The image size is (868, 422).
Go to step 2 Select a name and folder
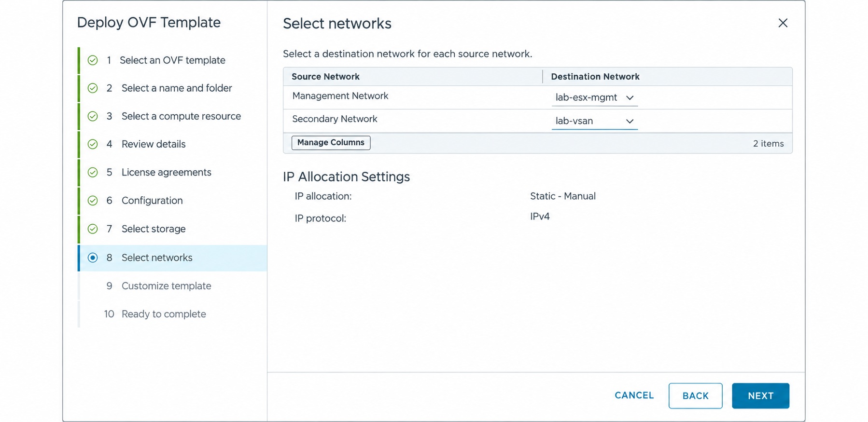[172, 88]
